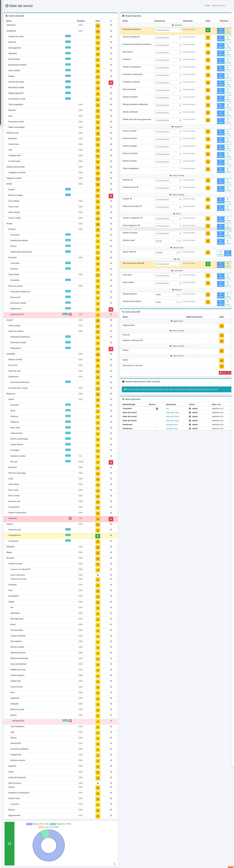Open the Calendario eventi operation link
Image resolution: width=234 pixels, height=868 pixels.
tap(172, 425)
